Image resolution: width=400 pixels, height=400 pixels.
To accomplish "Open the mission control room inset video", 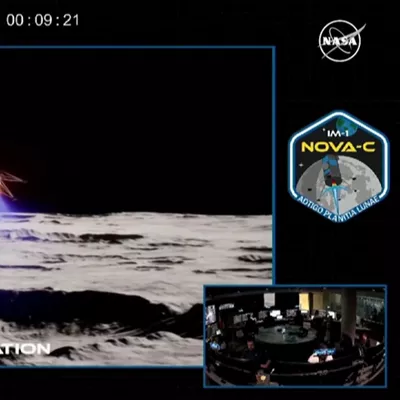I will (295, 336).
